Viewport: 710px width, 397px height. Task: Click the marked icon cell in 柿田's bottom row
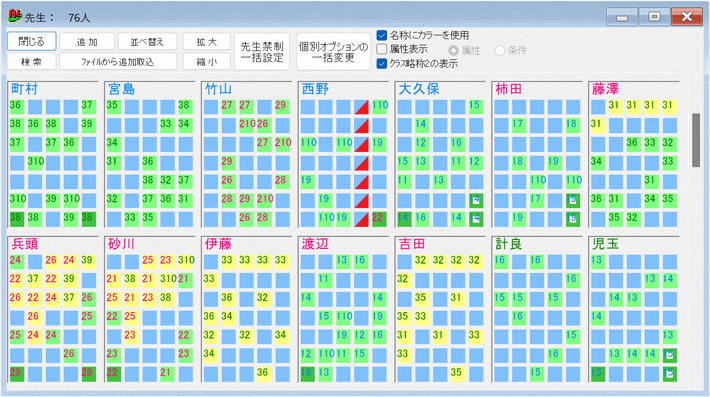(x=573, y=219)
